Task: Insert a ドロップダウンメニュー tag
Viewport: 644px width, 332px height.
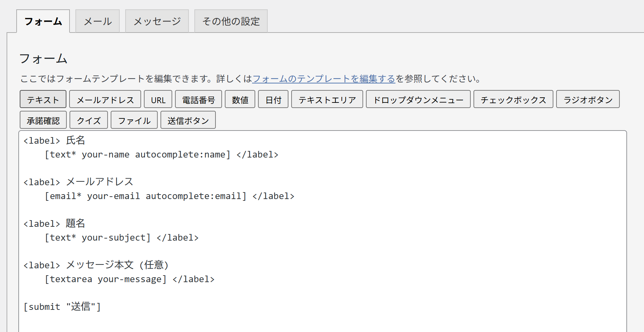Action: 418,100
